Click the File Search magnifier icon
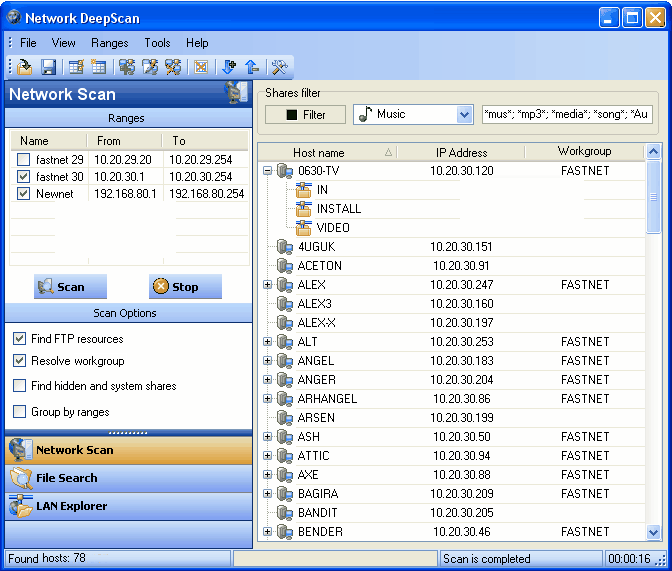The width and height of the screenshot is (672, 571). [x=21, y=478]
